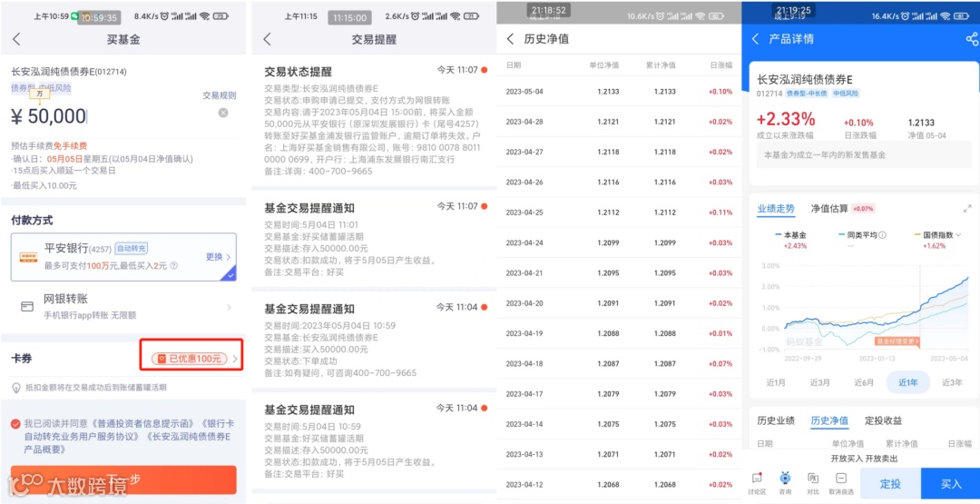Open the 讨论区 icon
Image resolution: width=980 pixels, height=504 pixels.
757,483
